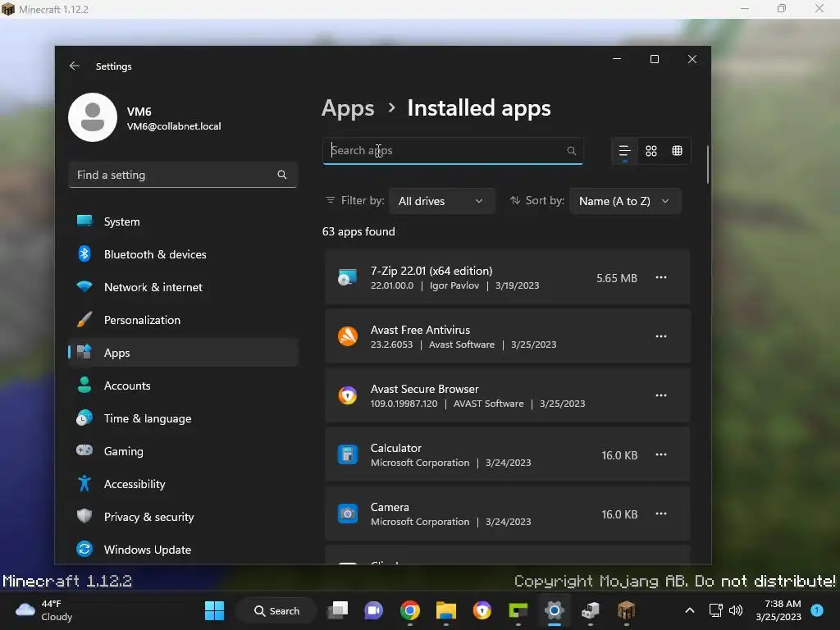Open Gaming settings
Viewport: 840px width, 630px height.
click(x=183, y=451)
